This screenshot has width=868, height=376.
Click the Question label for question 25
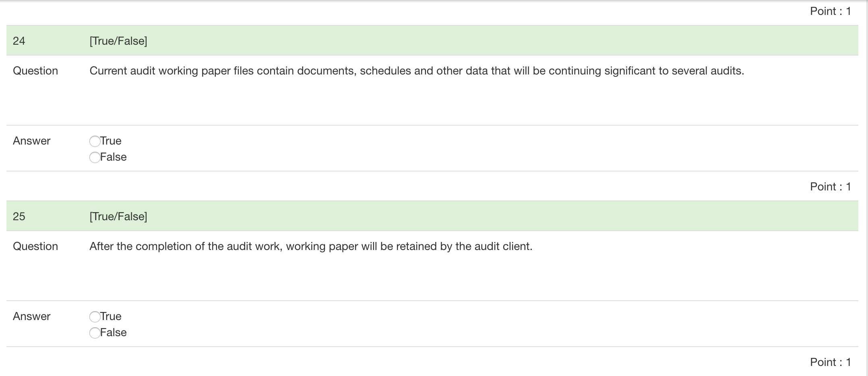click(x=35, y=246)
